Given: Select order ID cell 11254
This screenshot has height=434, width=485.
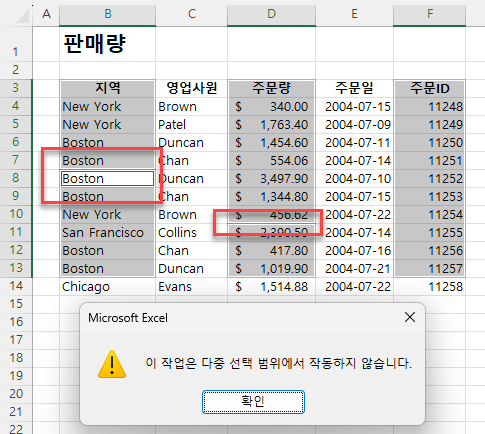Looking at the screenshot, I should pyautogui.click(x=430, y=214).
